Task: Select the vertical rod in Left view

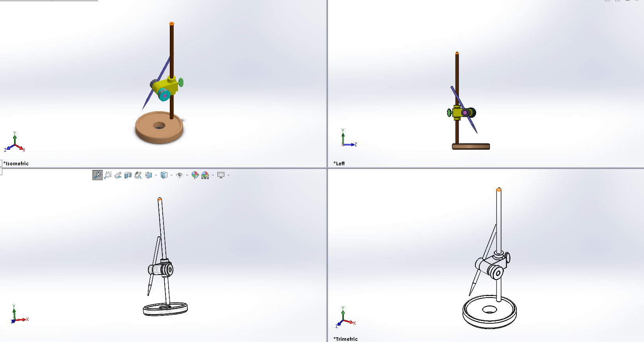Action: [457, 78]
